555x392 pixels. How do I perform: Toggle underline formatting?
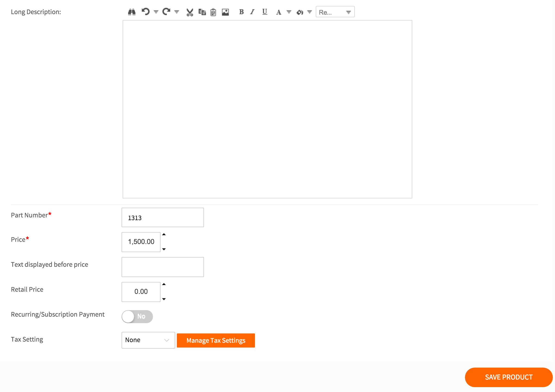coord(265,12)
